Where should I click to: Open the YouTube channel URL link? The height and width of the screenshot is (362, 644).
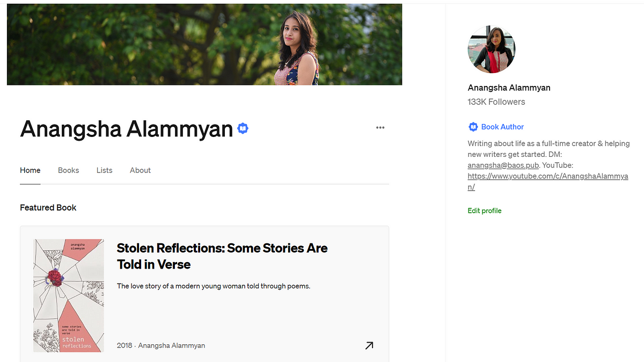point(548,182)
